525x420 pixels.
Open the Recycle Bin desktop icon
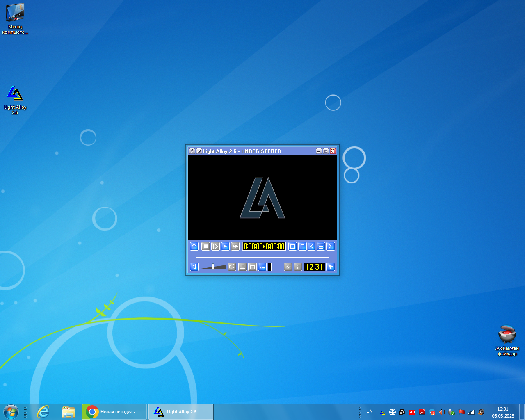tap(507, 340)
